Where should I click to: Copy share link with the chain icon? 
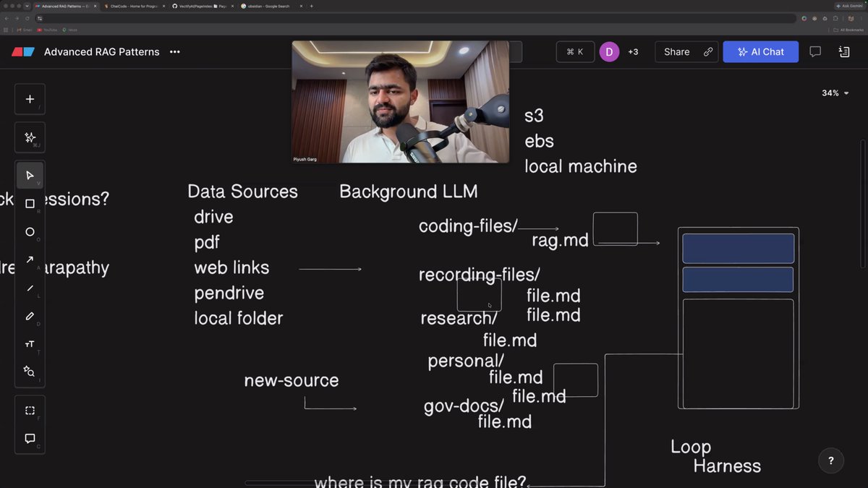click(708, 52)
